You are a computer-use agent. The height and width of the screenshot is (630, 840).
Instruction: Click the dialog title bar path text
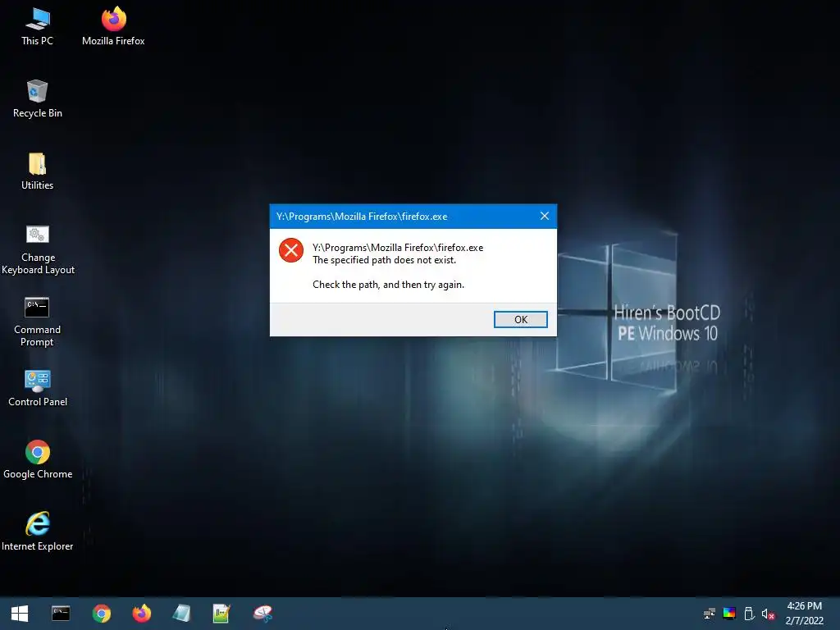click(x=362, y=217)
